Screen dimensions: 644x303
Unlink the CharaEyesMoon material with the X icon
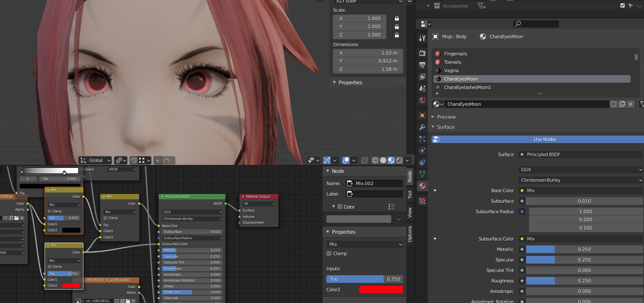[x=631, y=104]
